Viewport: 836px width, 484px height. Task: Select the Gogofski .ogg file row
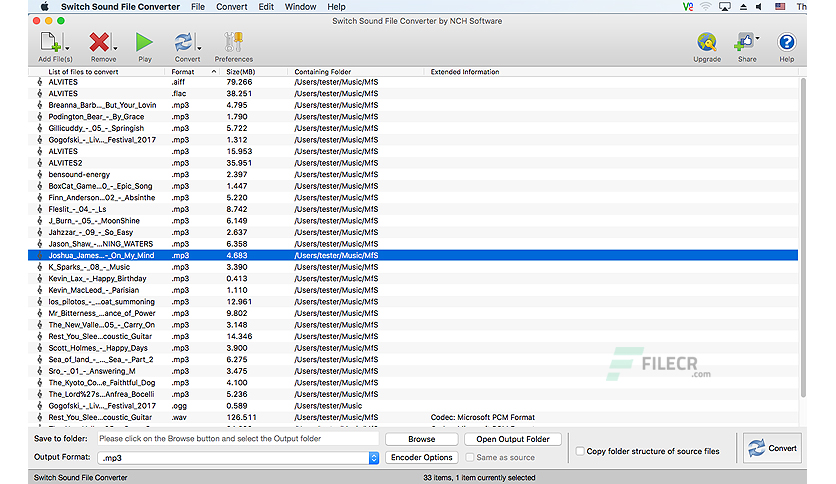(413, 406)
